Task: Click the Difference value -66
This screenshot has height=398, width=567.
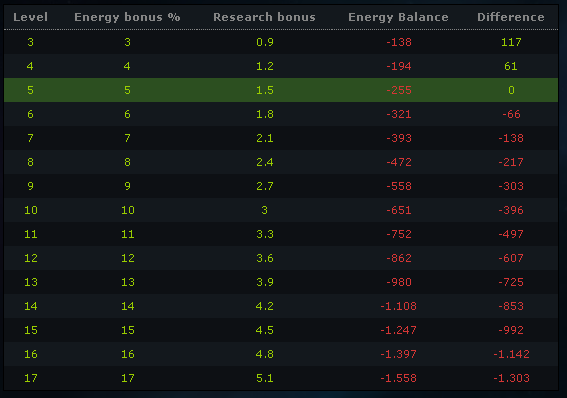Action: point(511,114)
